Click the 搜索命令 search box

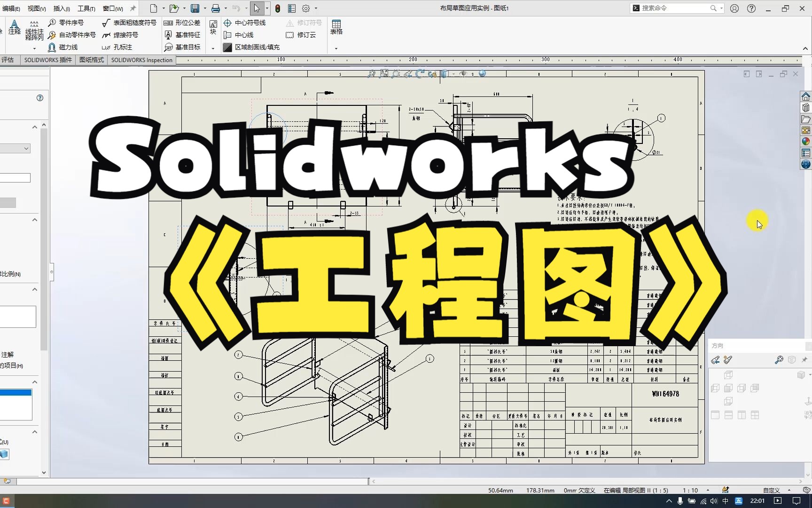point(677,8)
